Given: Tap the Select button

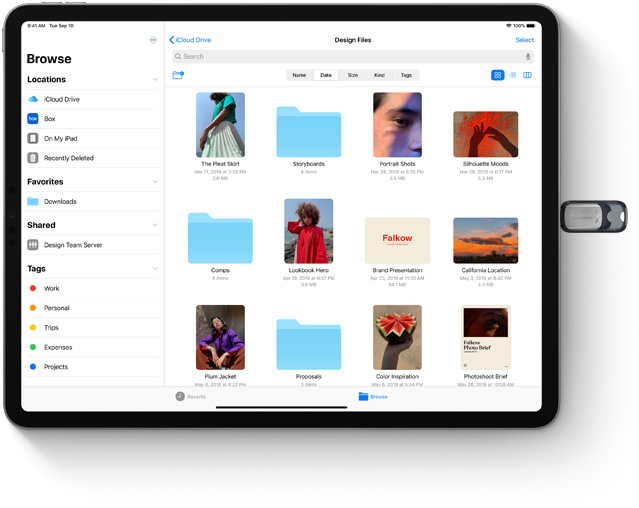Looking at the screenshot, I should tap(524, 40).
